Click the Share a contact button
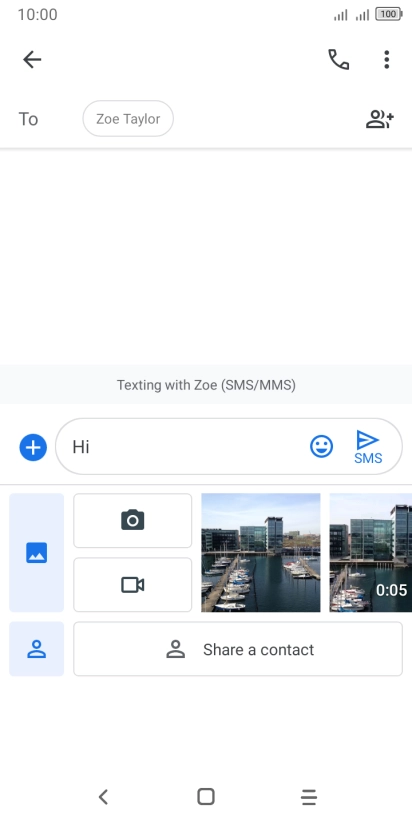Screen dimensions: 412x824 point(238,649)
